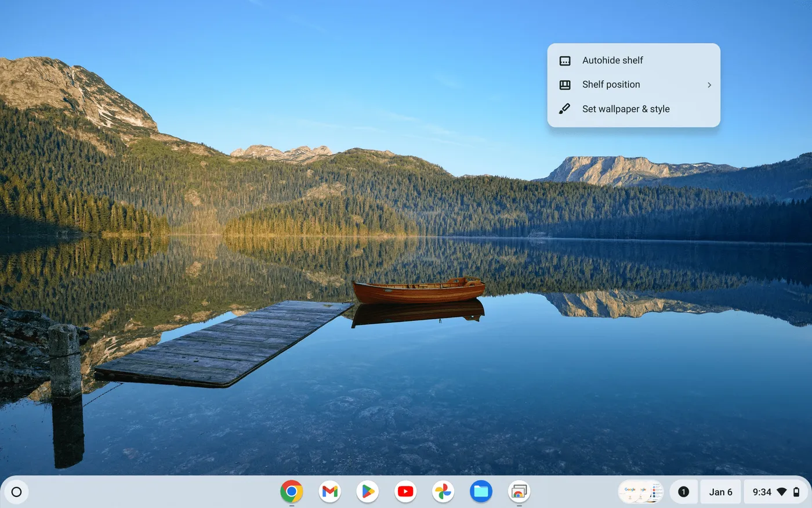Open Google Photos from the shelf
Viewport: 812px width, 508px height.
point(443,492)
